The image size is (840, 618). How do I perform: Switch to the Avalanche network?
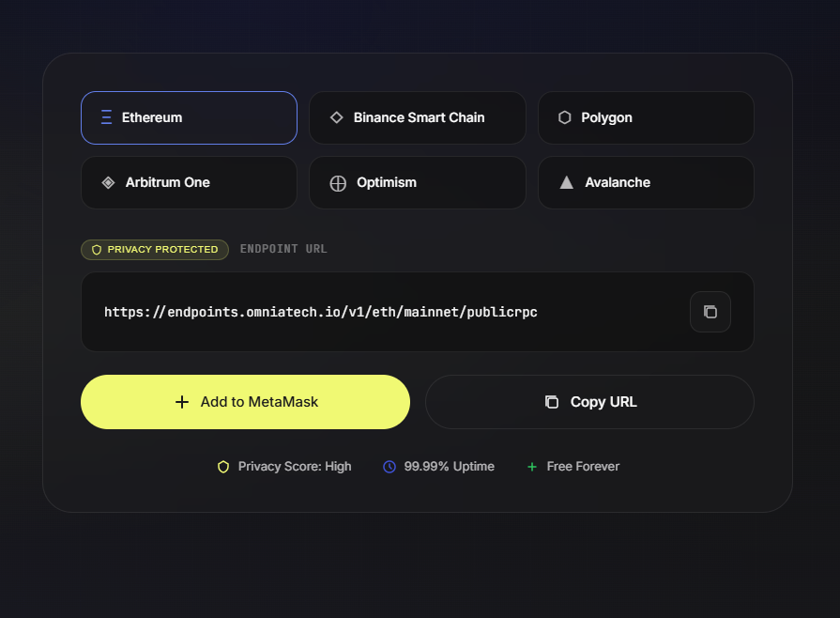pyautogui.click(x=646, y=183)
